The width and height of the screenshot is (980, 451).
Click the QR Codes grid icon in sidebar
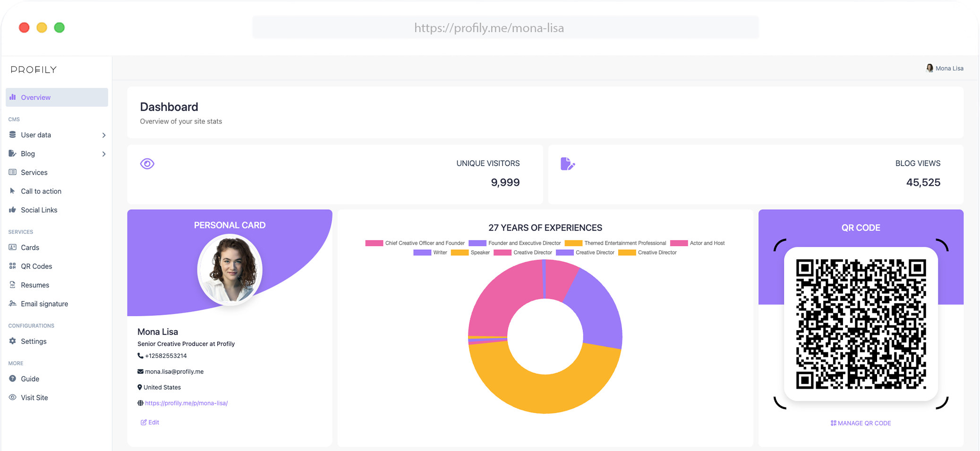coord(13,266)
